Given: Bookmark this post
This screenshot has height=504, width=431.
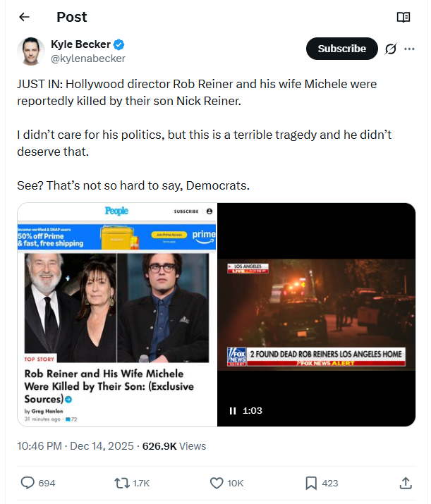Looking at the screenshot, I should [311, 483].
